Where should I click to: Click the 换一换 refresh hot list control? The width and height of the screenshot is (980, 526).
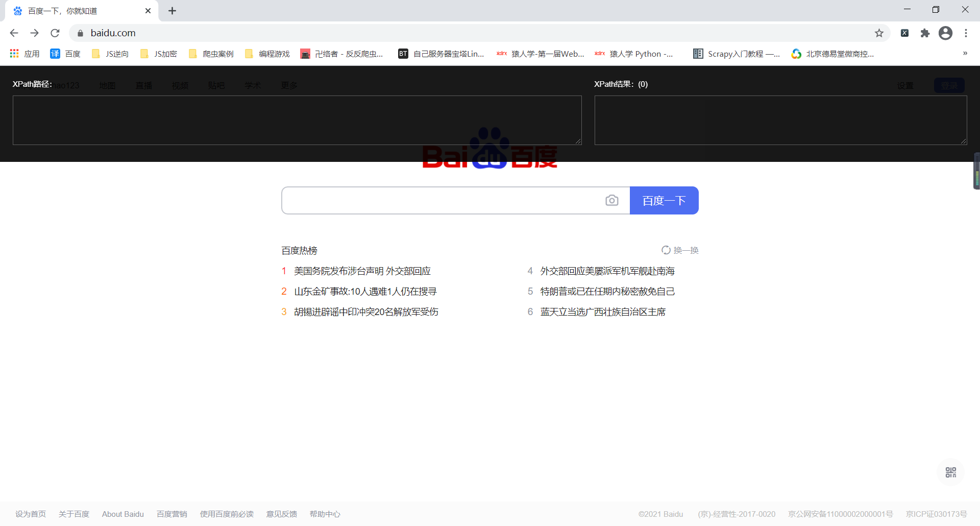pos(680,250)
